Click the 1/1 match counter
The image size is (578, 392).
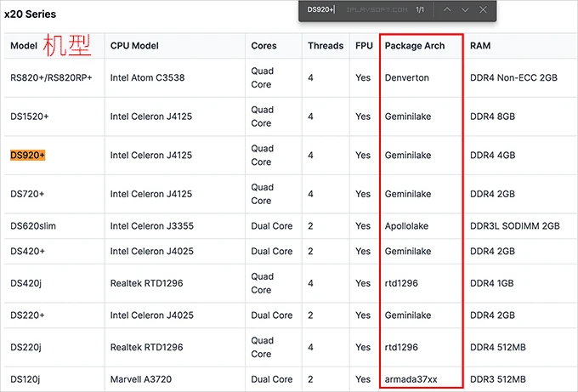click(420, 9)
